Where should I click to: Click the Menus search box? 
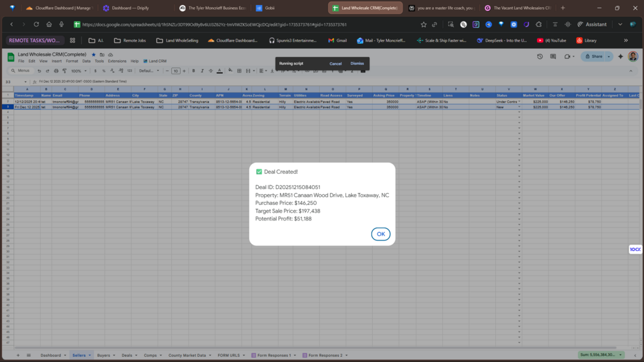coord(20,71)
